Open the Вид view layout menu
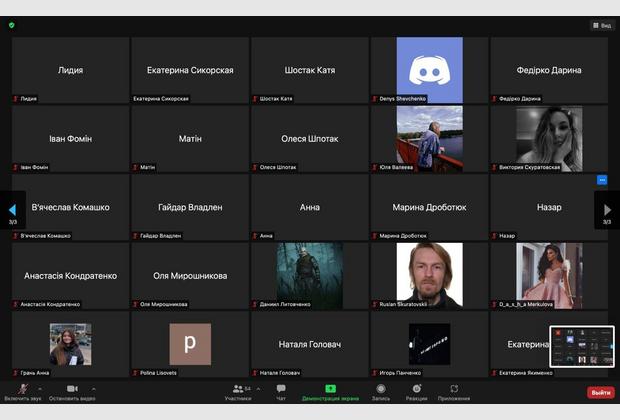This screenshot has width=620, height=420. click(601, 25)
